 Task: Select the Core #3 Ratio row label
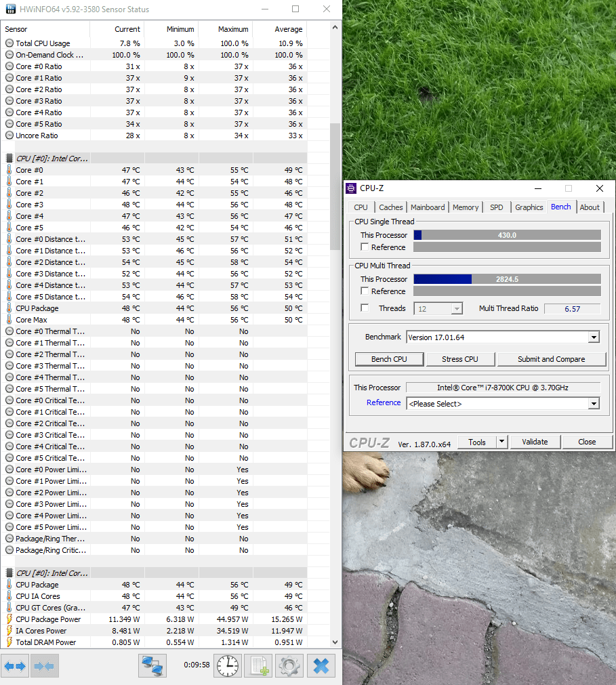coord(39,101)
